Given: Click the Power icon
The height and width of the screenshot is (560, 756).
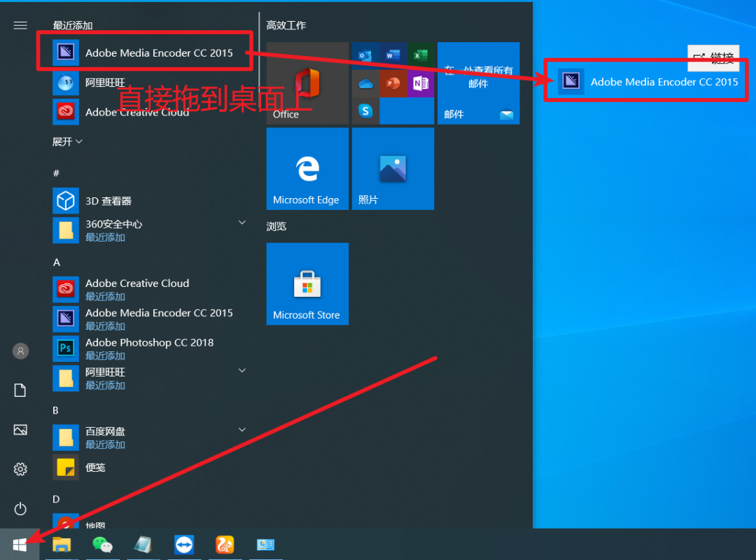Looking at the screenshot, I should tap(20, 508).
